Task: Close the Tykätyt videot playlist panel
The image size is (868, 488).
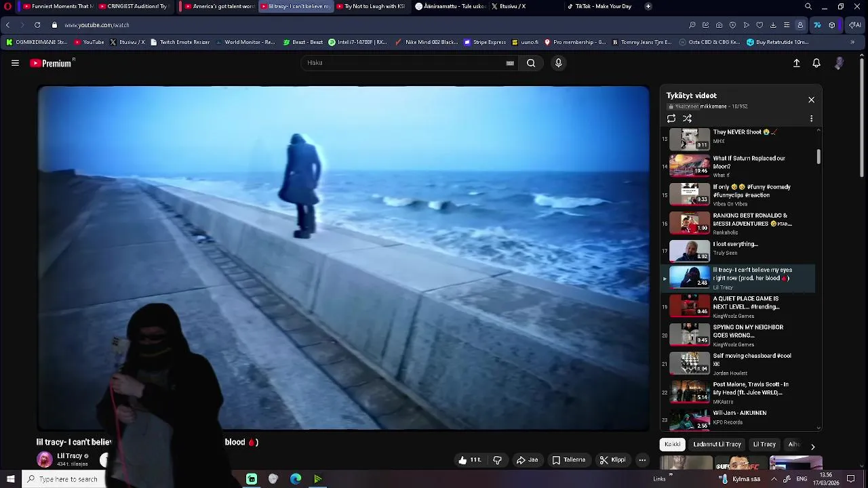Action: point(811,100)
